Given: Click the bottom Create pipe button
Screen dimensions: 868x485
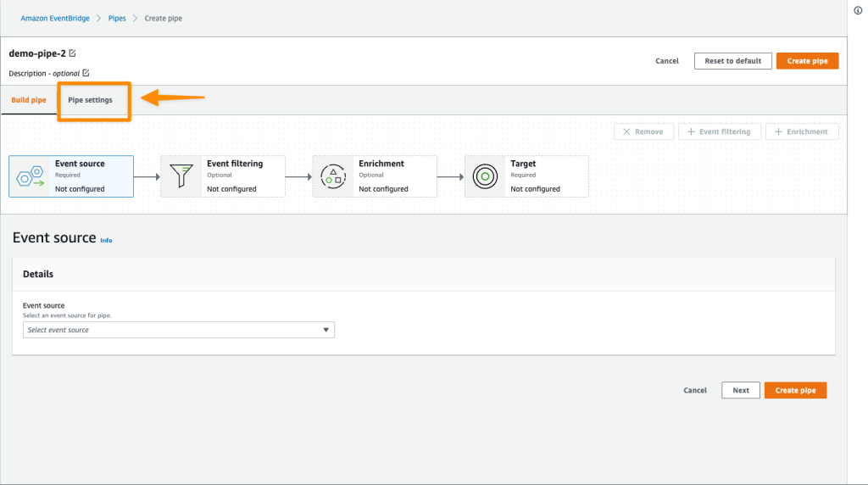Looking at the screenshot, I should tap(795, 390).
